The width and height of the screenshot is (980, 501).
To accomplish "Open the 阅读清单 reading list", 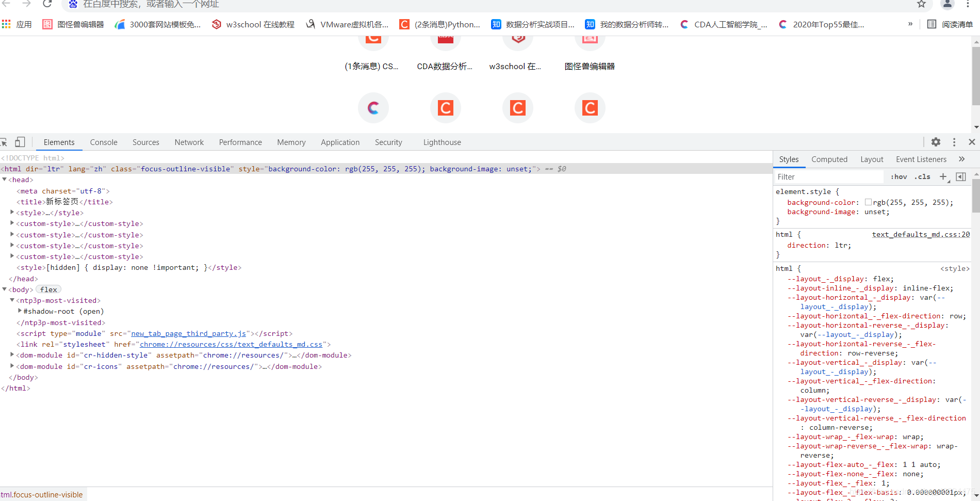I will 950,24.
